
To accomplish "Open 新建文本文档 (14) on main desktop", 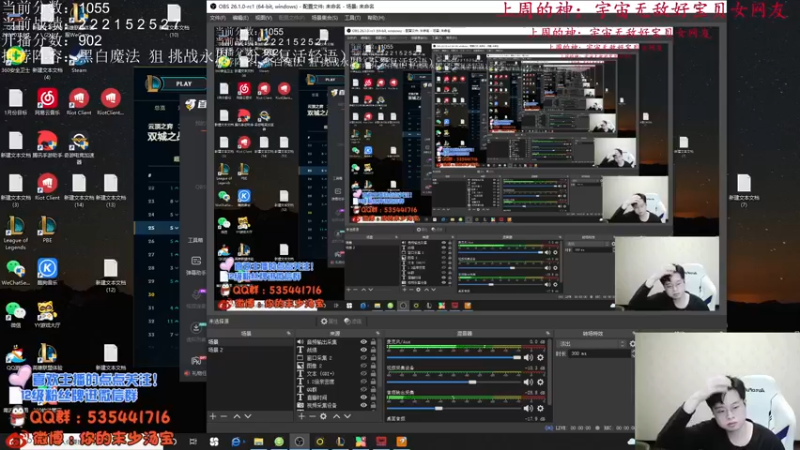I will click(79, 190).
